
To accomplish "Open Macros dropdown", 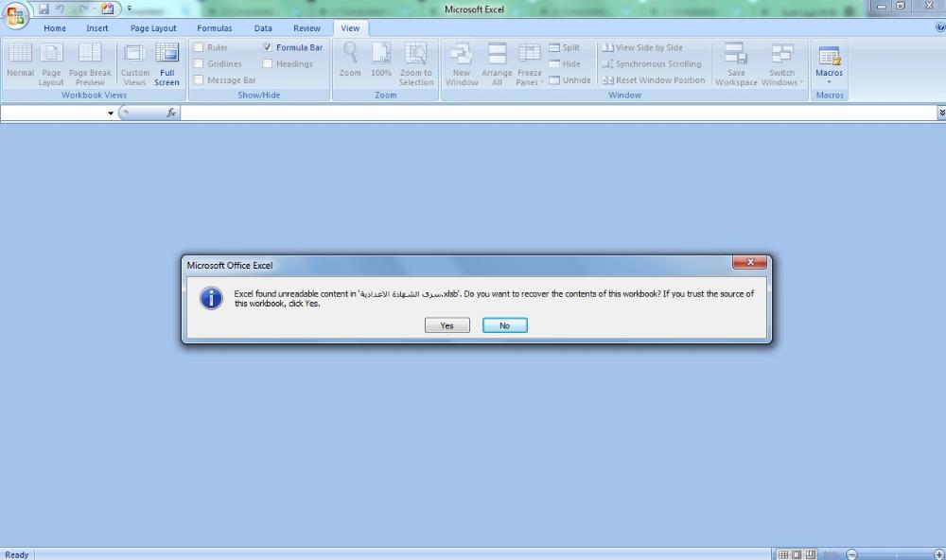I will click(829, 64).
